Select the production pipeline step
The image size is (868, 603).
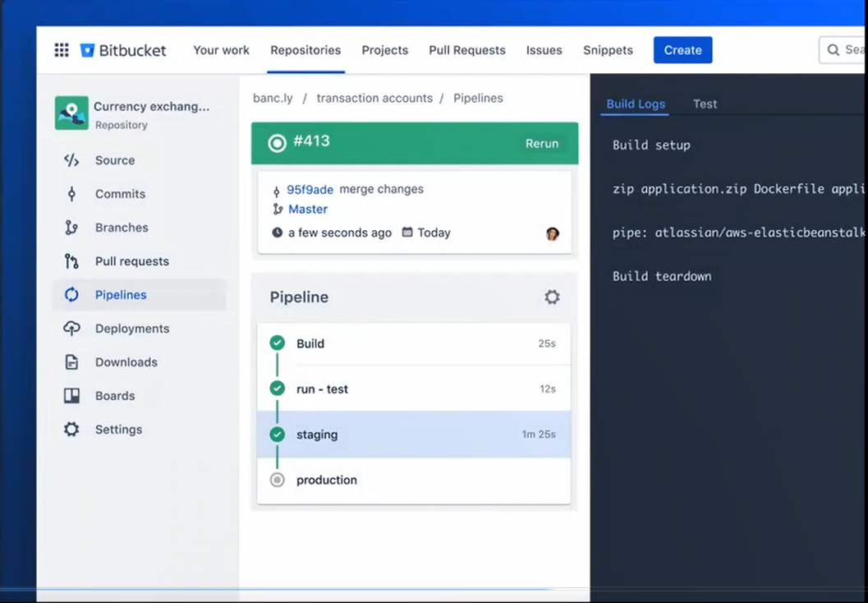(x=414, y=480)
